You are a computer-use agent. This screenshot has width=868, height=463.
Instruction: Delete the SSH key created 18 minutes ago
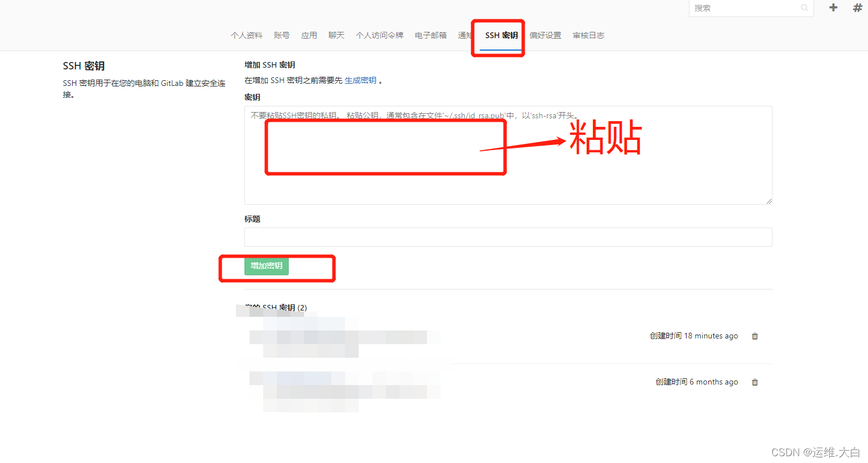point(754,336)
